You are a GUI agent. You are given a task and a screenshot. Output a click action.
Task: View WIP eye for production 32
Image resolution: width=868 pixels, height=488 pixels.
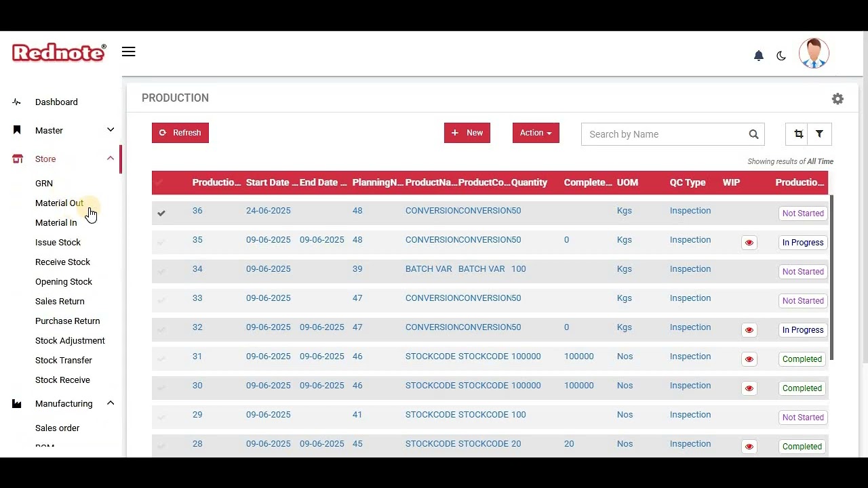(749, 330)
